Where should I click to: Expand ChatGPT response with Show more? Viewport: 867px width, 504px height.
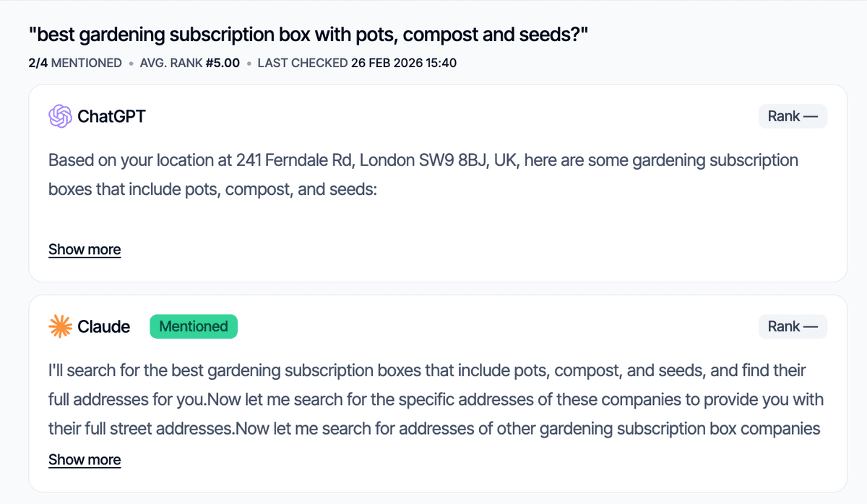pyautogui.click(x=85, y=250)
